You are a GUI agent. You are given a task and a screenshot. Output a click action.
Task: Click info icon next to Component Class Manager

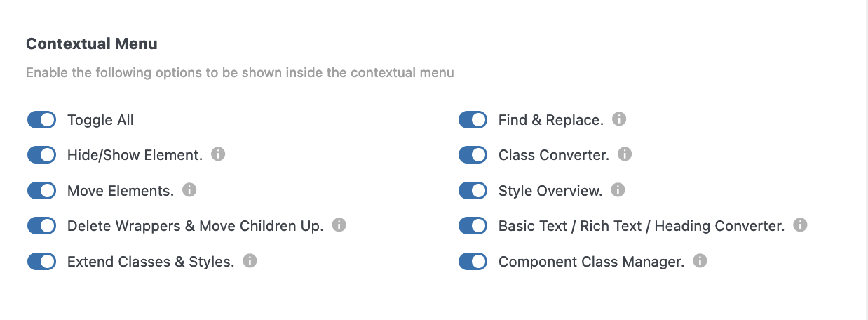(x=700, y=261)
